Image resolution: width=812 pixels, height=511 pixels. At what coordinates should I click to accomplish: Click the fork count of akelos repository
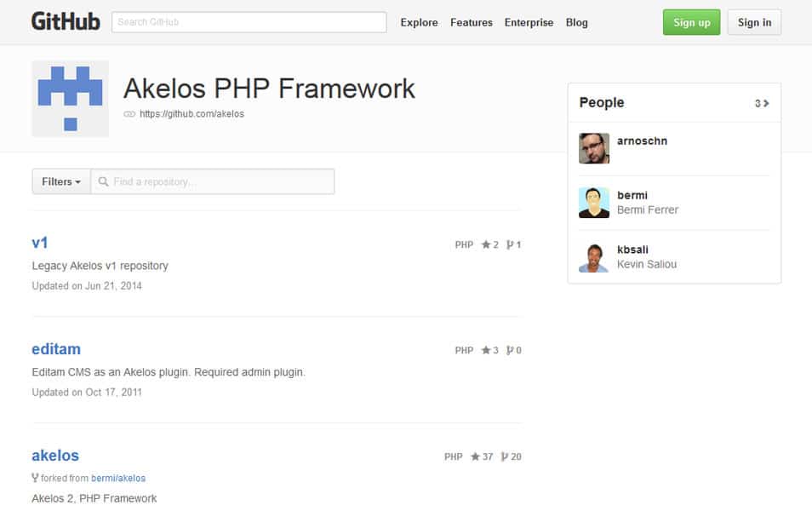[x=512, y=456]
